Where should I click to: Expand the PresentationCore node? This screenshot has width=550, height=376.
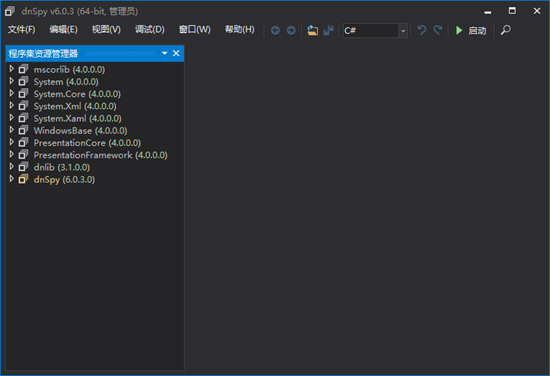12,142
